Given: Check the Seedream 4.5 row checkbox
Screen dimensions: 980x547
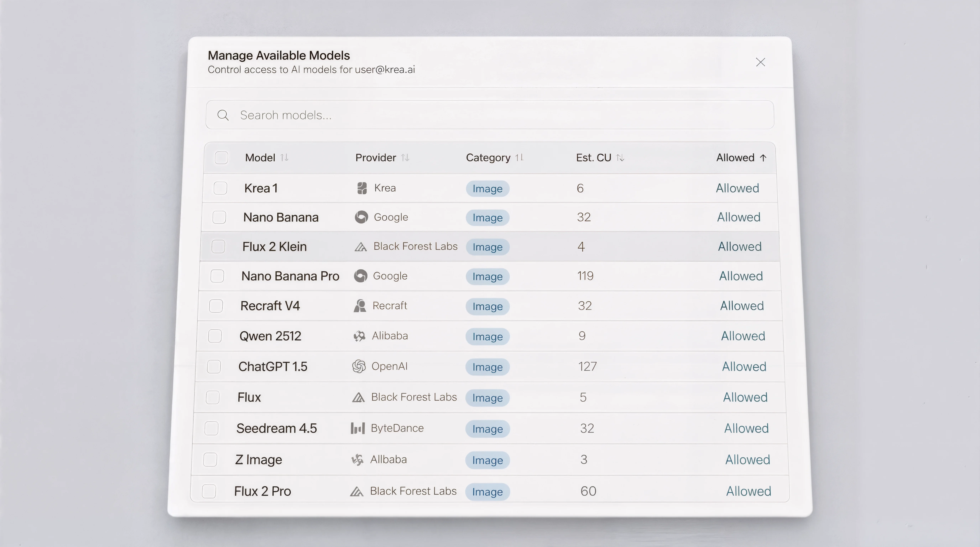Looking at the screenshot, I should 212,428.
